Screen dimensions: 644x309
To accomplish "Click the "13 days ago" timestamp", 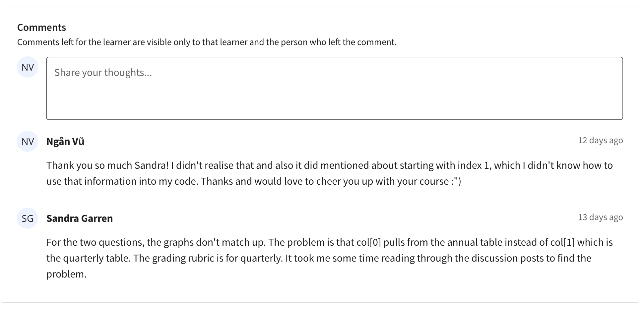I will pyautogui.click(x=600, y=217).
